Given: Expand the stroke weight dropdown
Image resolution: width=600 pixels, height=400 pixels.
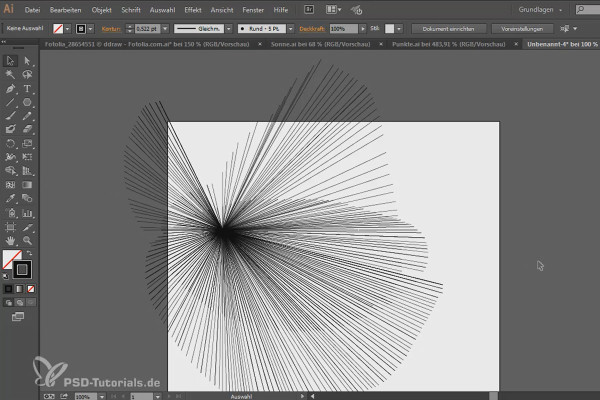Looking at the screenshot, I should [x=165, y=29].
